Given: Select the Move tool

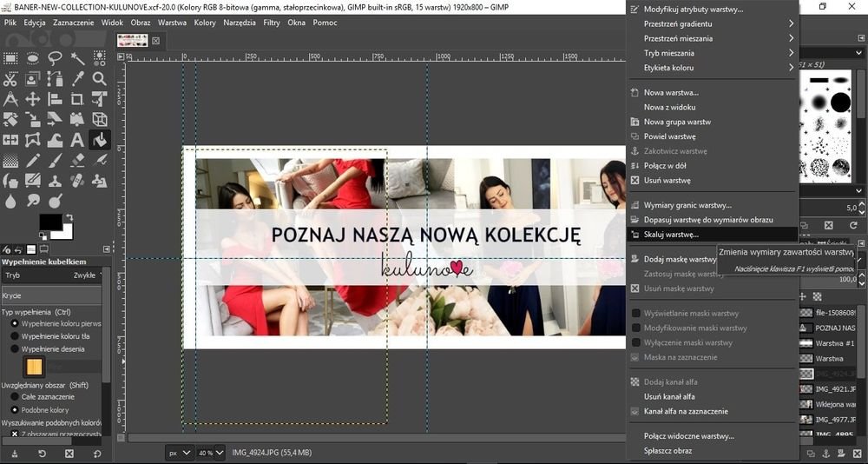Looking at the screenshot, I should [x=33, y=99].
